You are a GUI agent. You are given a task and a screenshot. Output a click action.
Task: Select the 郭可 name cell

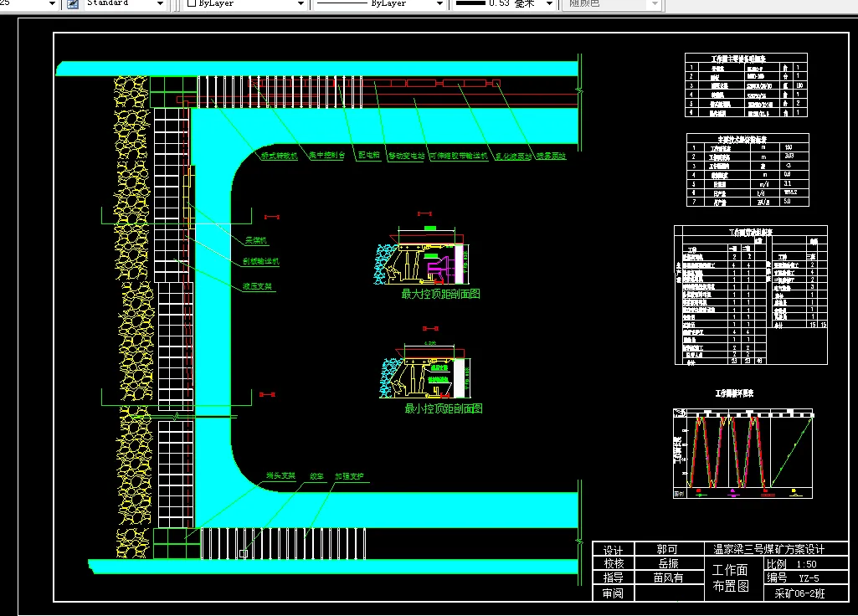[668, 549]
